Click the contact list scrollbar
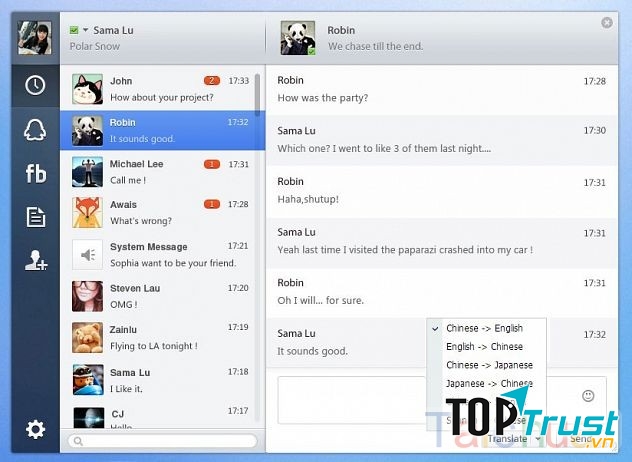Image resolution: width=632 pixels, height=462 pixels. tap(258, 94)
